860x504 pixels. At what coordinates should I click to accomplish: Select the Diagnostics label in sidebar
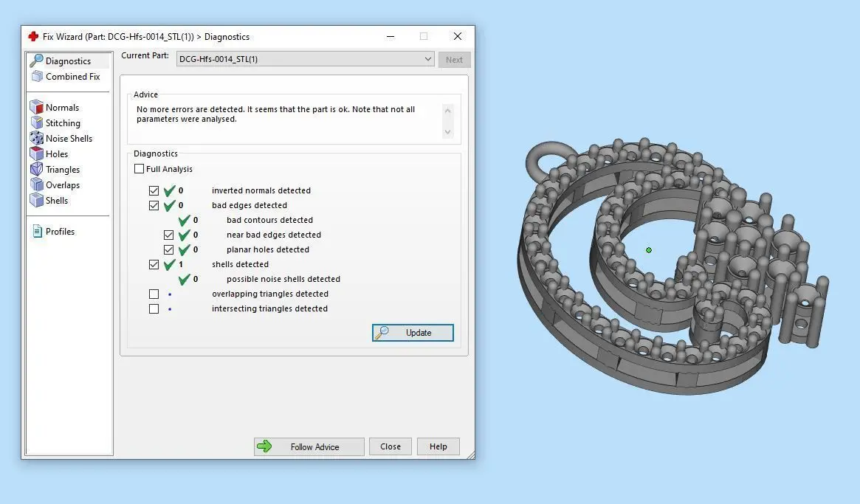click(69, 61)
